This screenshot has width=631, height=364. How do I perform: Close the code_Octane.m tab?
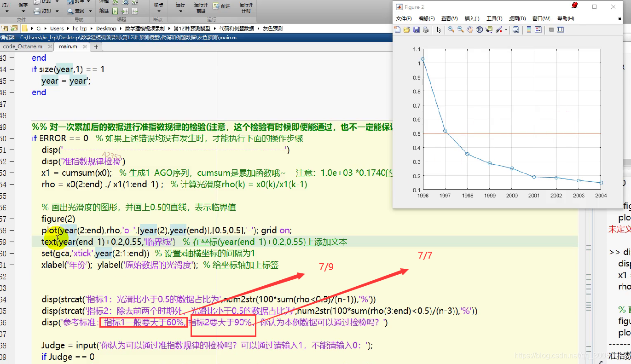[50, 46]
